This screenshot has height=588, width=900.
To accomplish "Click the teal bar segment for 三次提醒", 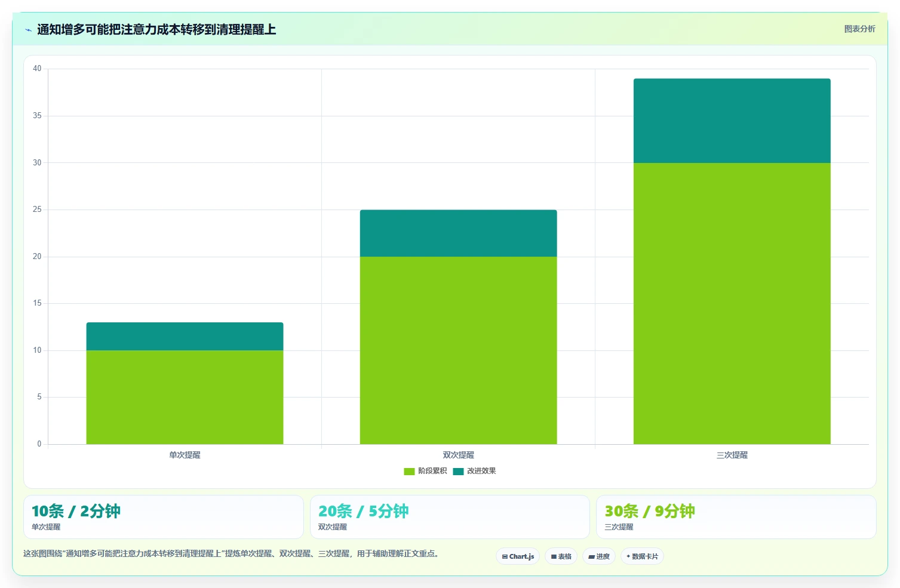I will pyautogui.click(x=732, y=121).
